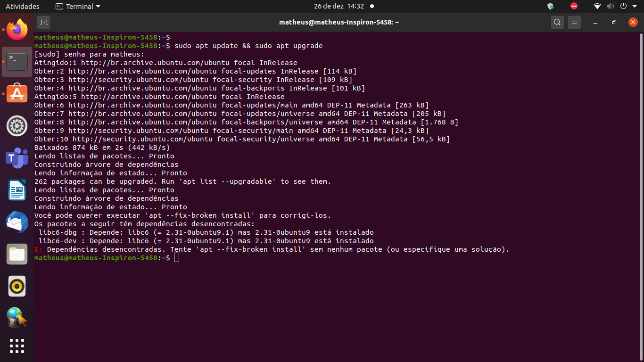Open the globe-and-film video app dock icon

pyautogui.click(x=17, y=318)
